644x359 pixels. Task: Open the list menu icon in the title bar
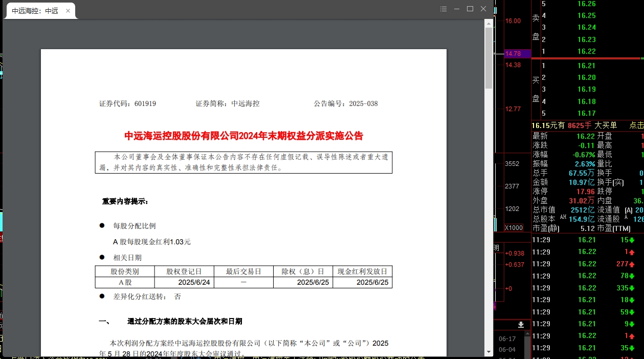tap(443, 9)
